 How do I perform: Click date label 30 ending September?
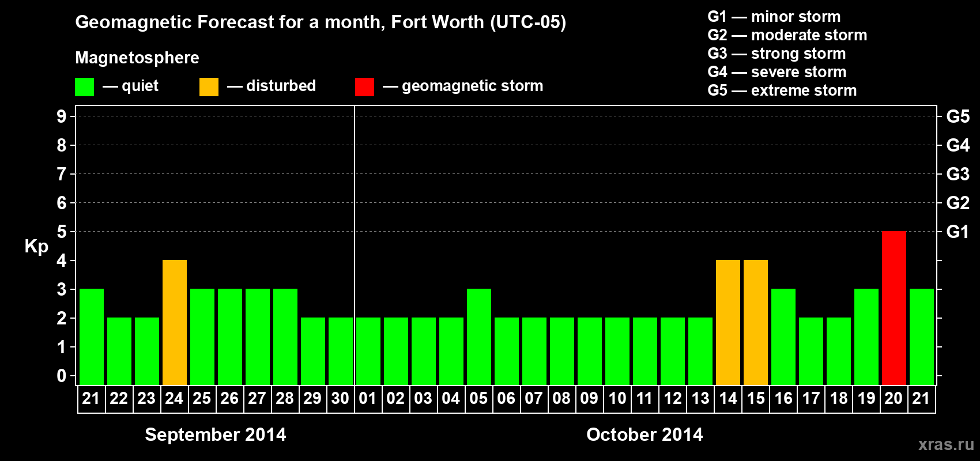340,398
